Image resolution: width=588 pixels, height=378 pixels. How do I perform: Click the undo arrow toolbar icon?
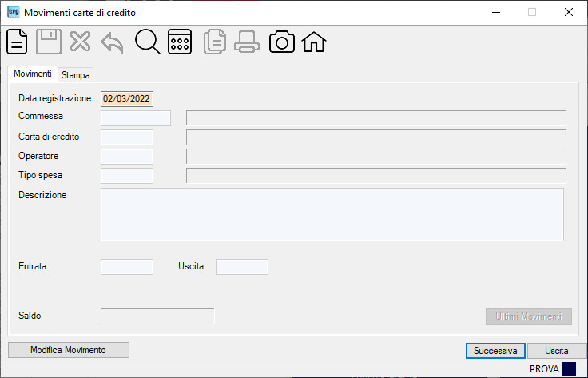click(x=113, y=42)
